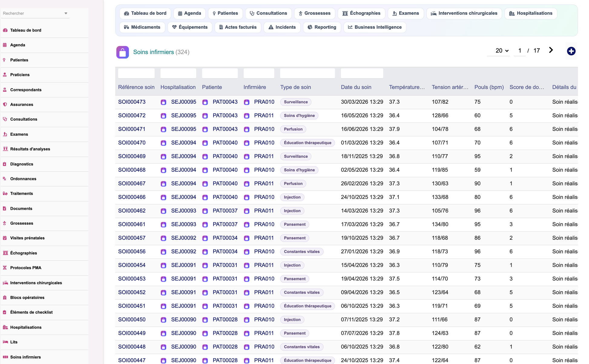Click the Praticiens icon in the sidebar
The image size is (589, 364).
pyautogui.click(x=5, y=75)
